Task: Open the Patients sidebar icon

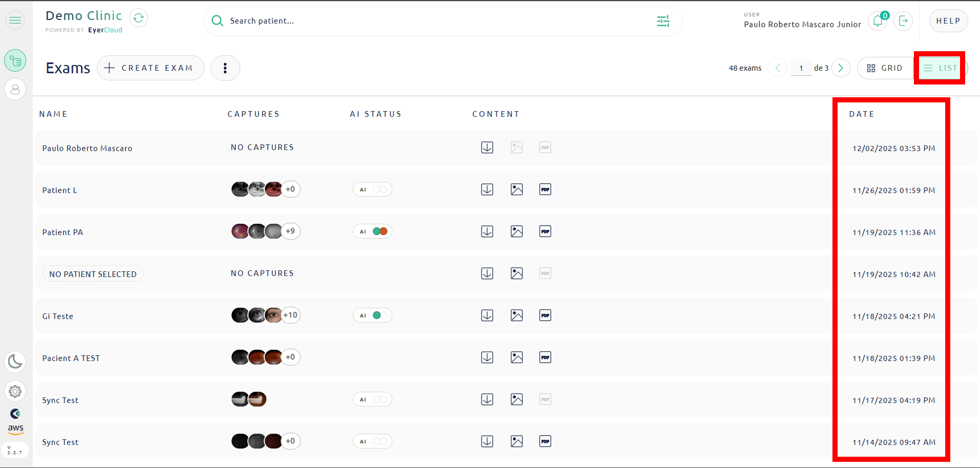Action: [15, 90]
